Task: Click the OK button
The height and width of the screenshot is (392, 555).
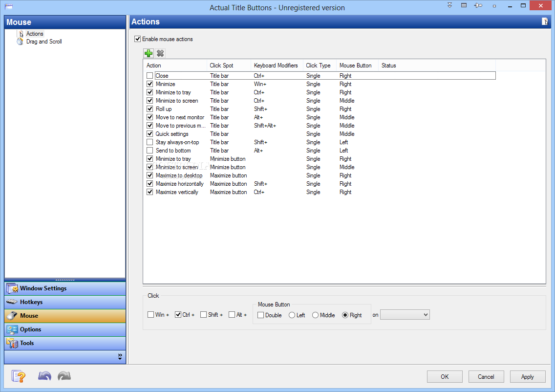Action: point(445,377)
